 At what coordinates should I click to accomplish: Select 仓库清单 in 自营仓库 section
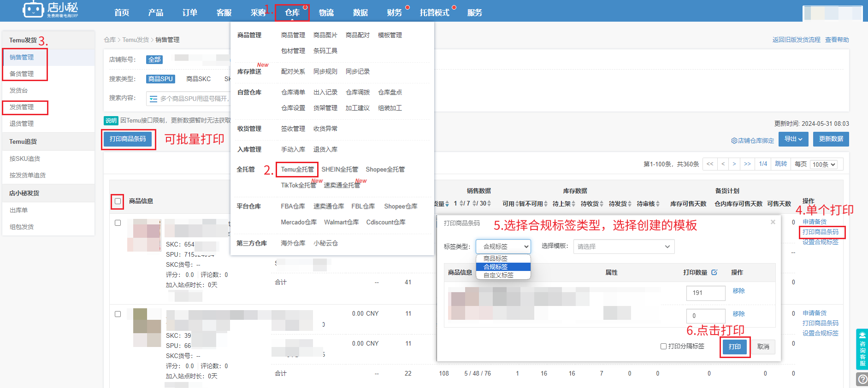coord(293,92)
